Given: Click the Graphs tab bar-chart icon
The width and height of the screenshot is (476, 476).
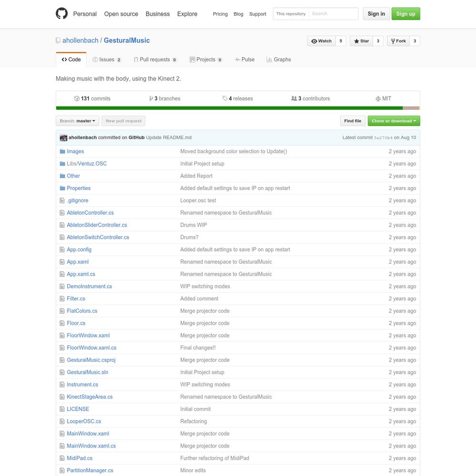Looking at the screenshot, I should tap(269, 59).
